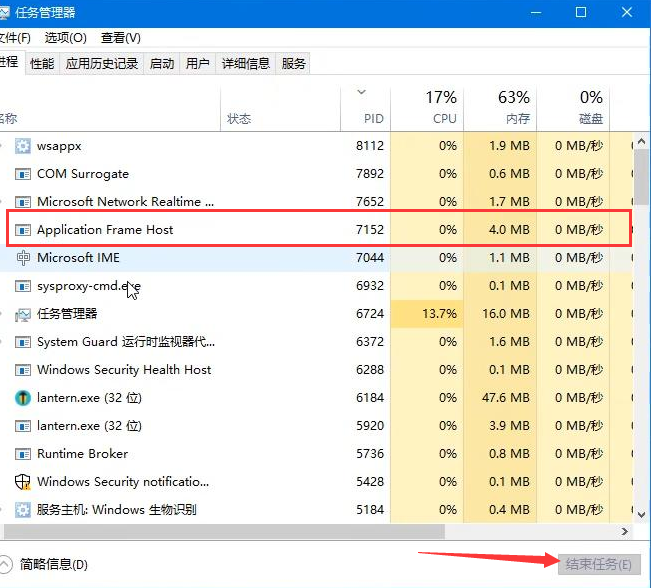
Task: Click the Application Frame Host icon
Action: (x=23, y=230)
